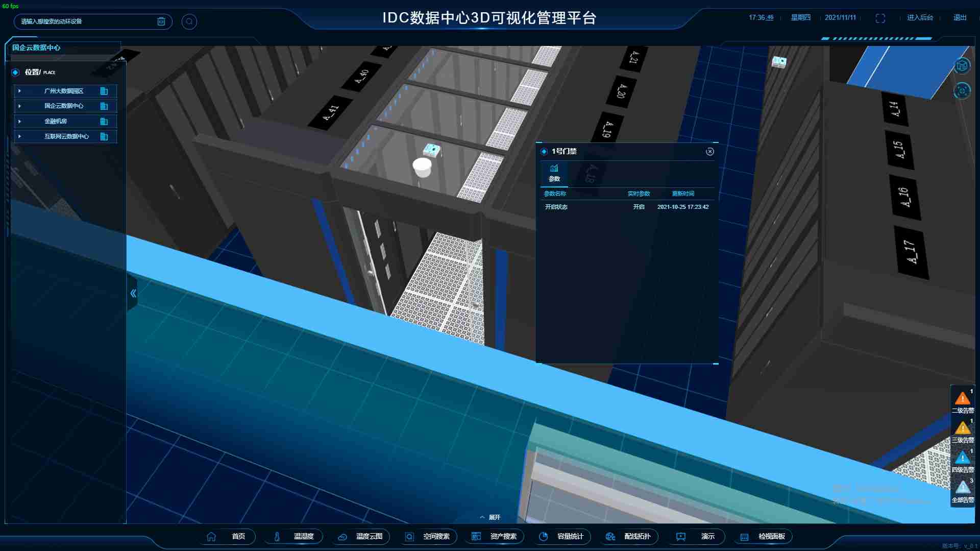Click the cyan device at top right
Viewport: 980px width, 551px height.
tap(779, 62)
